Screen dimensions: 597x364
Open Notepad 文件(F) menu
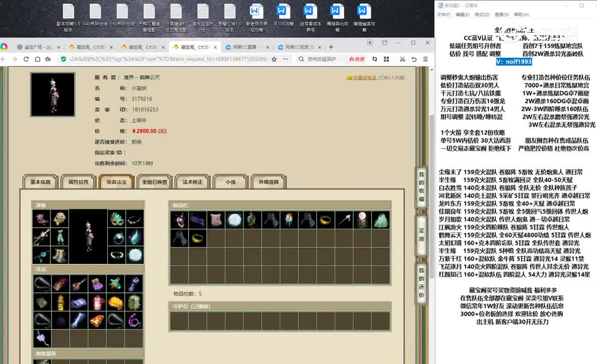click(x=444, y=15)
